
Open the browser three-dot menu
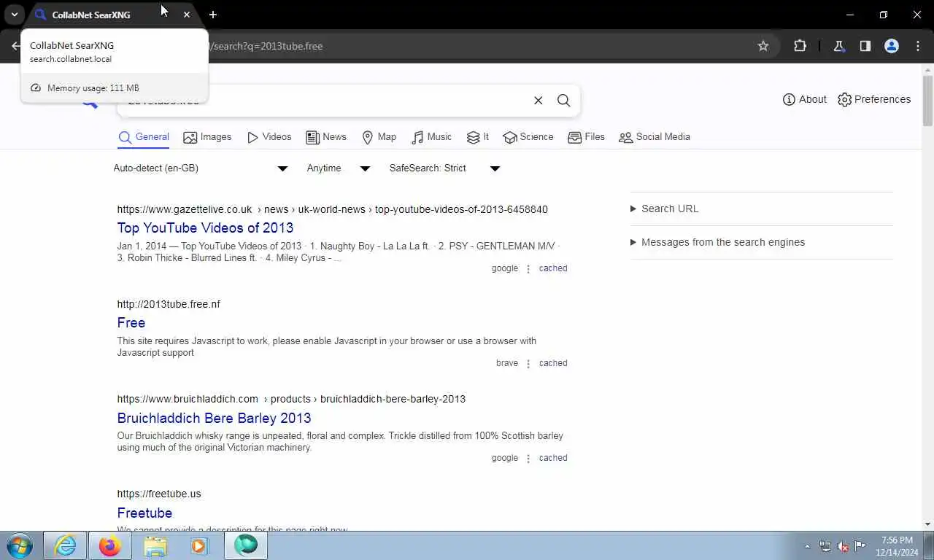(918, 46)
